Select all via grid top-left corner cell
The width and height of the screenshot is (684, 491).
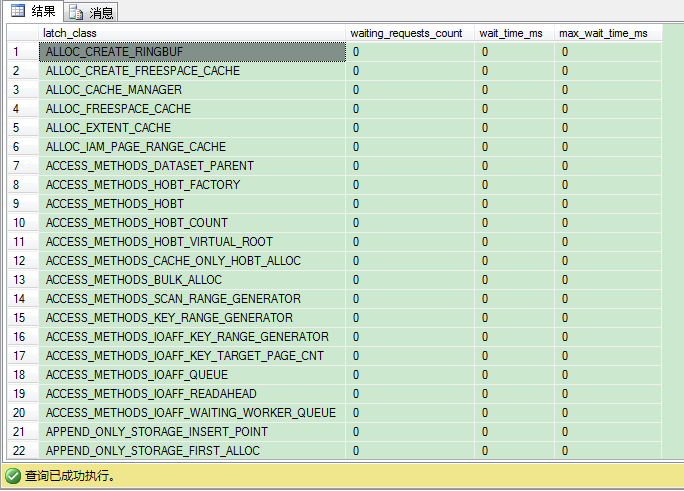click(x=20, y=33)
